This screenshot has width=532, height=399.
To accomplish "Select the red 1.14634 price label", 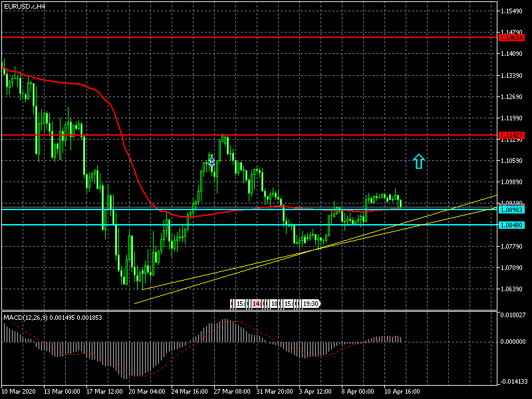I will point(511,38).
